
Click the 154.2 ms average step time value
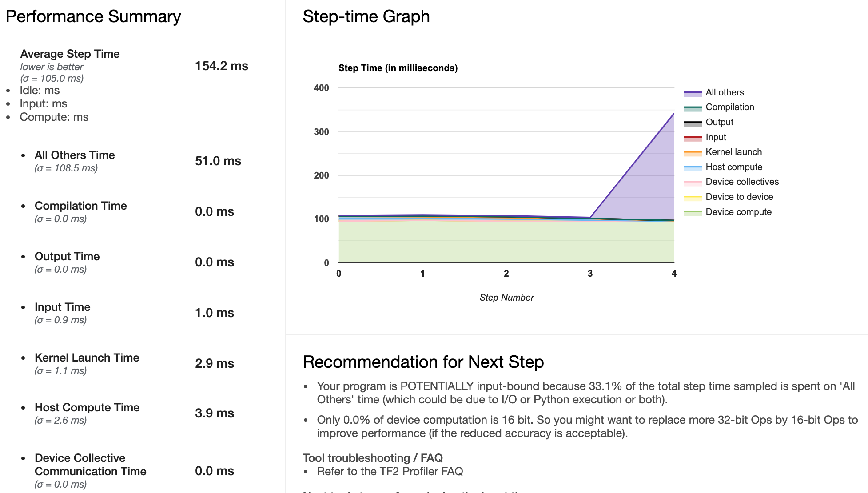point(221,66)
